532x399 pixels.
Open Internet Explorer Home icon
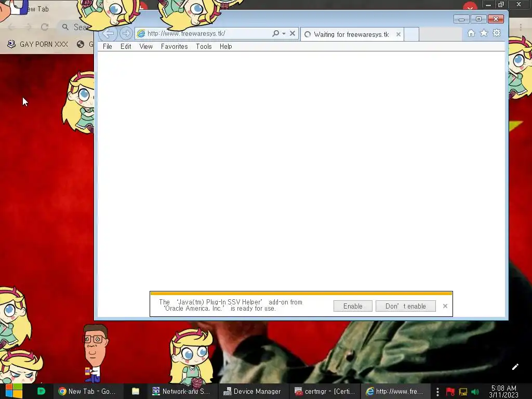tap(471, 33)
